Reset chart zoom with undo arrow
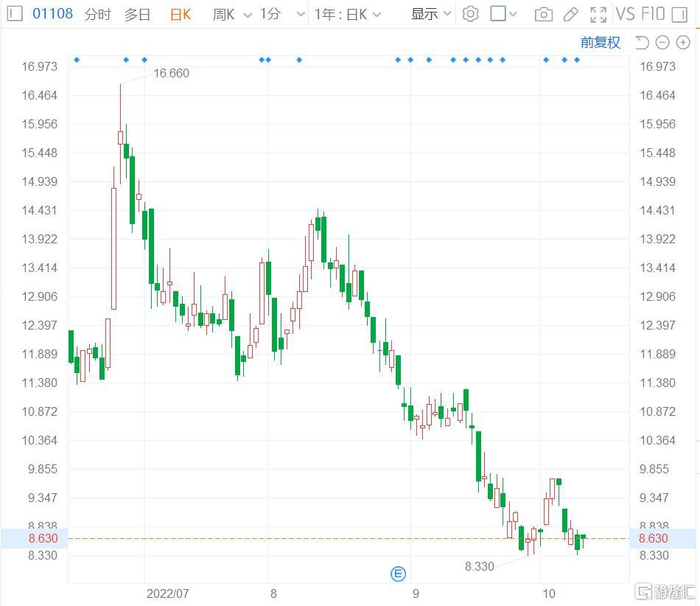Image resolution: width=700 pixels, height=606 pixels. point(642,43)
